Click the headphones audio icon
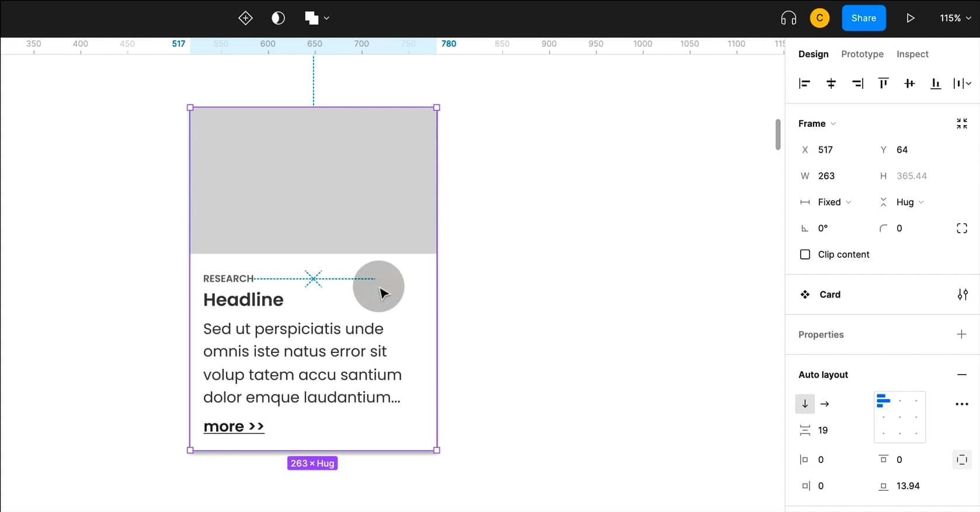The width and height of the screenshot is (980, 512). pyautogui.click(x=788, y=18)
